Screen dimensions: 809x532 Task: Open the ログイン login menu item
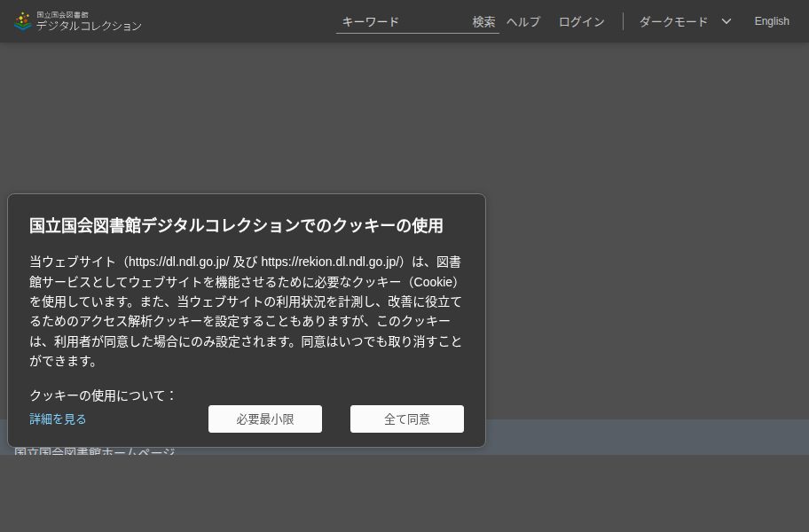(582, 21)
